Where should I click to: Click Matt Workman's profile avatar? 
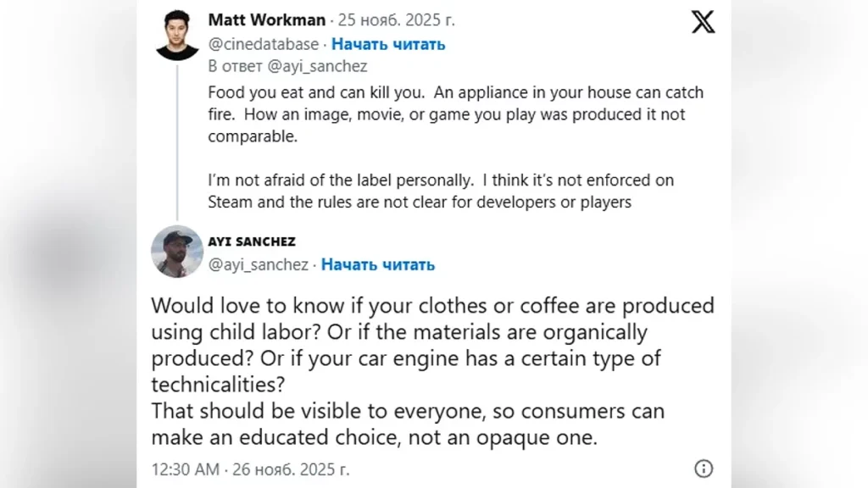click(176, 36)
